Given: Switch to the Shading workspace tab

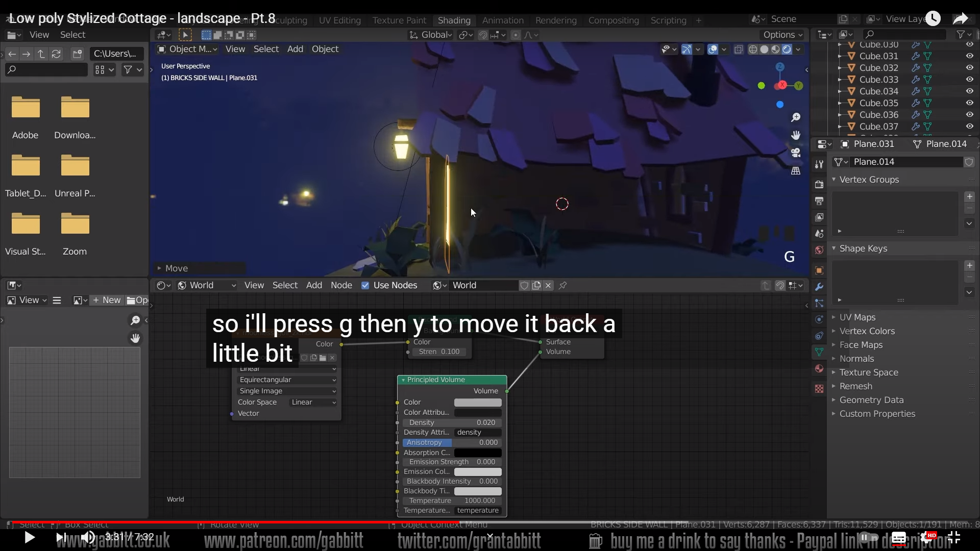Looking at the screenshot, I should point(454,20).
